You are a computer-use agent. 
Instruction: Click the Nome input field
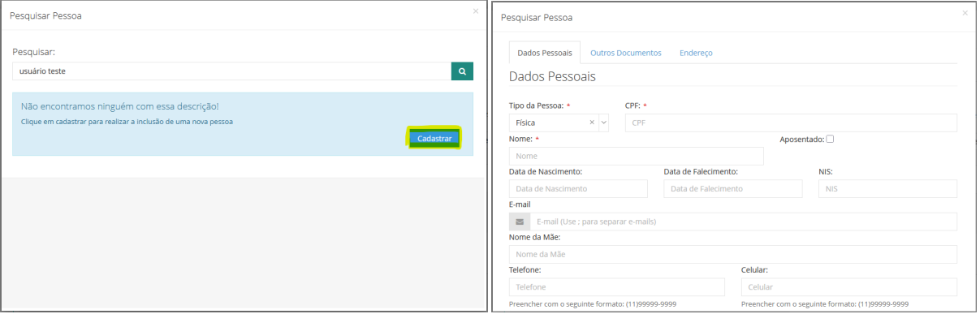point(637,156)
